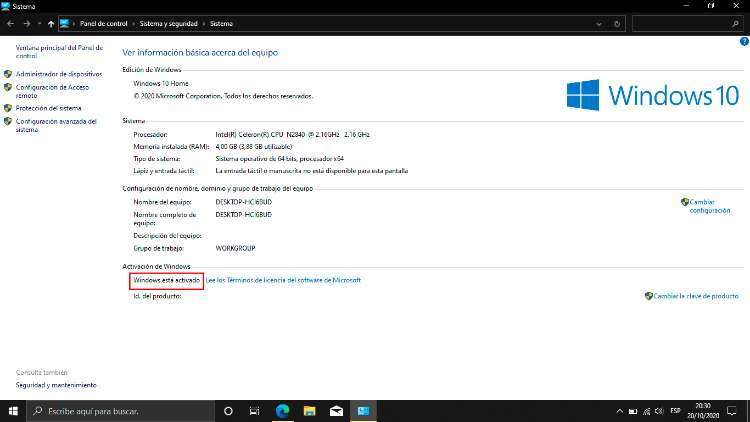Select the Sistema breadcrumb

221,23
